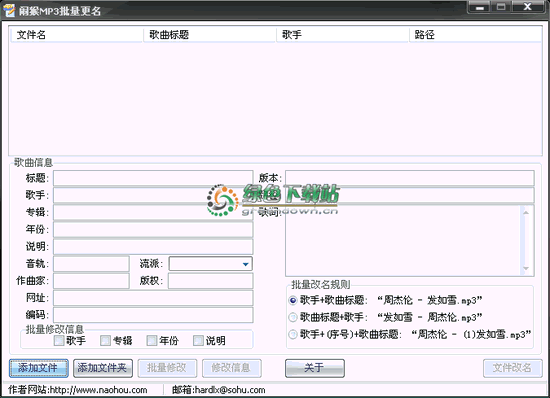
Task: Click in the 编码 encoding input field
Action: click(x=153, y=315)
